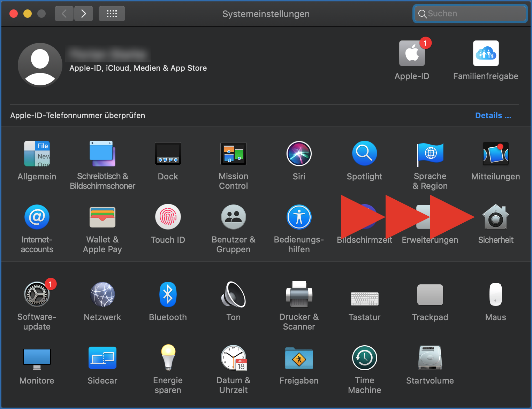Open the Sidecar preference pane
Viewport: 532px width, 409px height.
102,358
